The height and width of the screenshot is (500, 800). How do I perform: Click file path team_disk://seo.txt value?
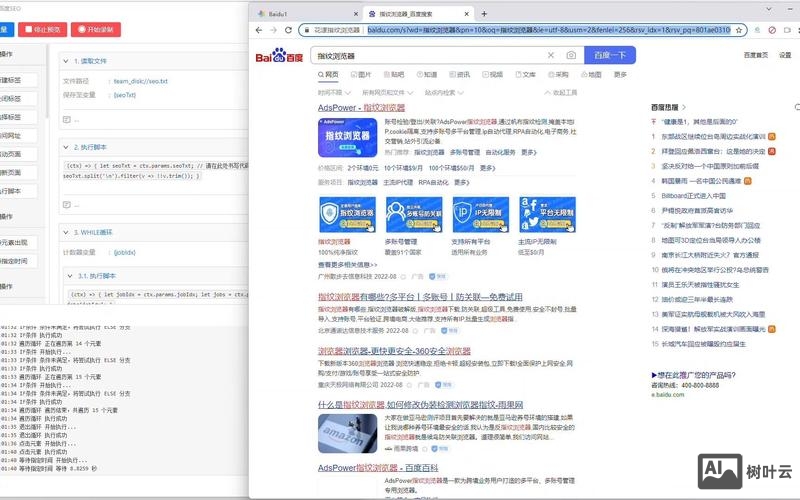pos(140,81)
